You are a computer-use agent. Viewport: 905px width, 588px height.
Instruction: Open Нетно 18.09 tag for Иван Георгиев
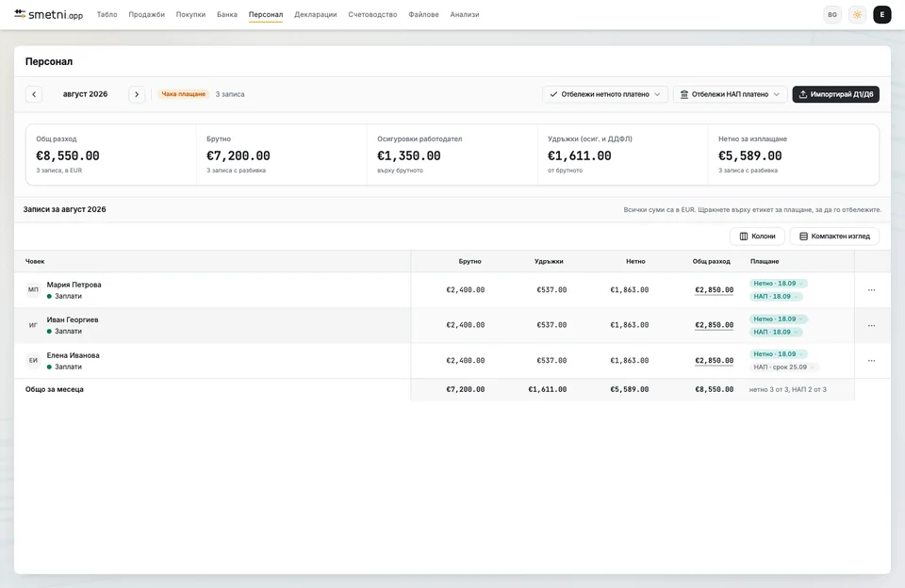coord(778,319)
